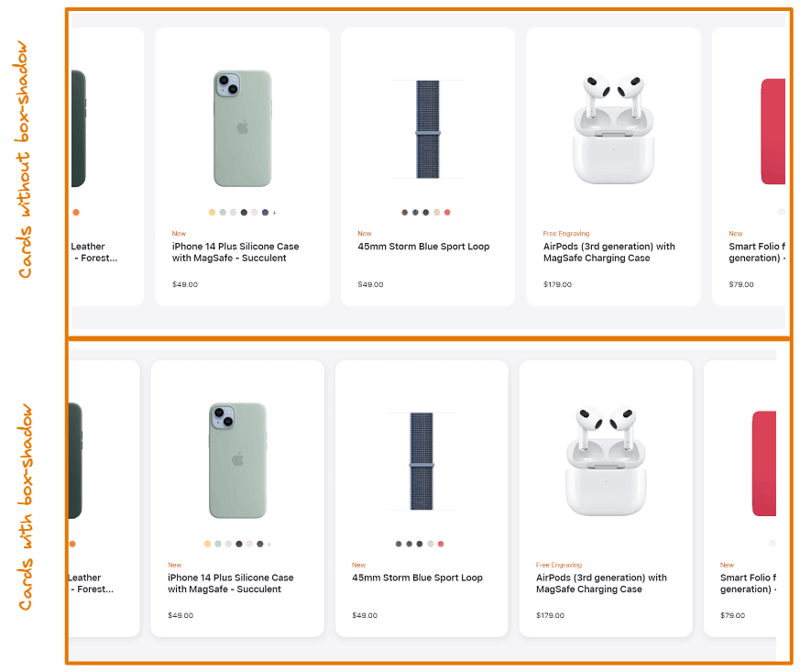Pick the red swatch on top Sport Loop card
The image size is (800, 672).
pos(447,213)
